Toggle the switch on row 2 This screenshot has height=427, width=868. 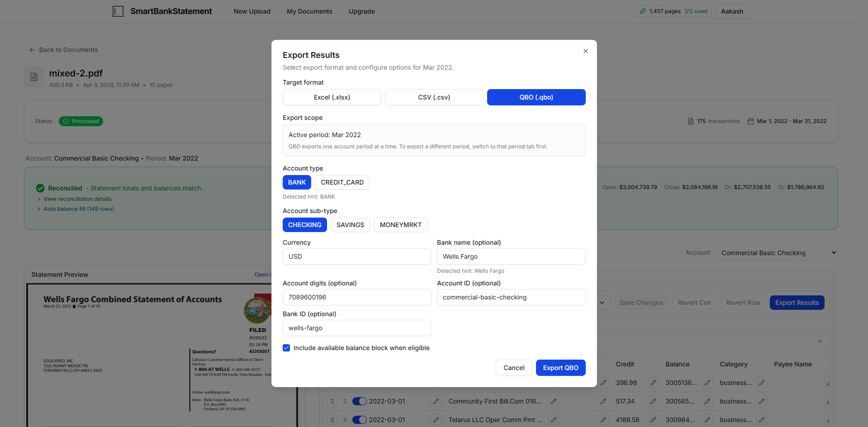(360, 401)
